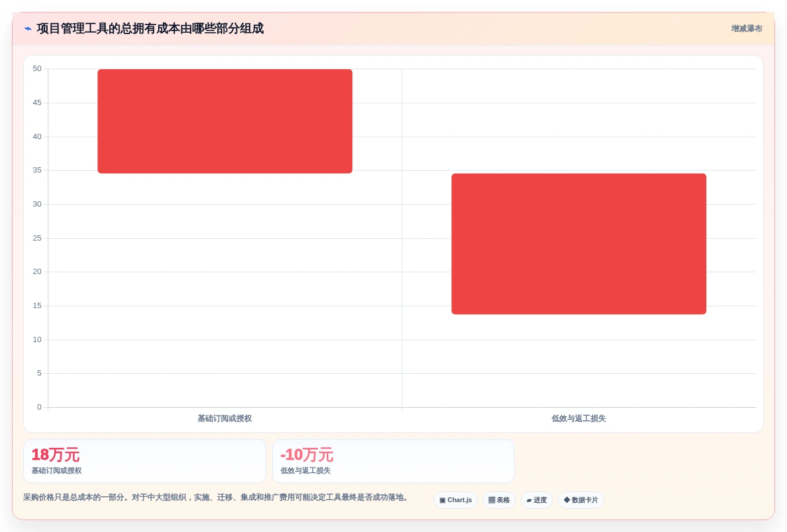The height and width of the screenshot is (532, 787).
Task: Click the lightning icon beside the title
Action: click(x=28, y=29)
